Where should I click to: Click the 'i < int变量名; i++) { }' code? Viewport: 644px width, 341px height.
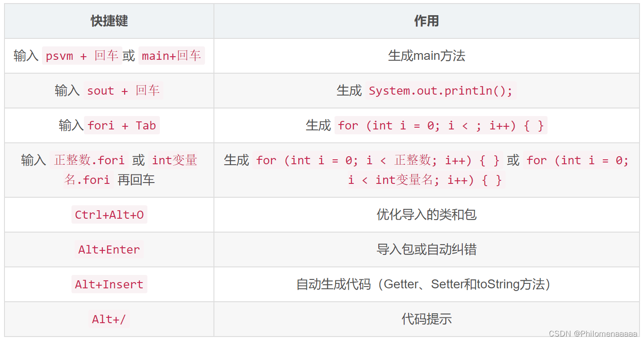426,180
